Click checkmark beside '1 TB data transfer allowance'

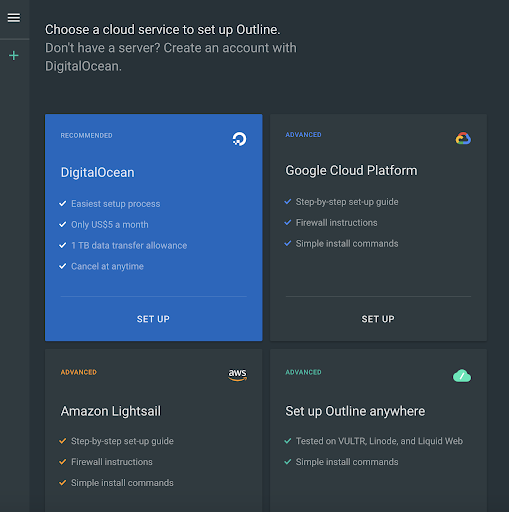click(63, 245)
